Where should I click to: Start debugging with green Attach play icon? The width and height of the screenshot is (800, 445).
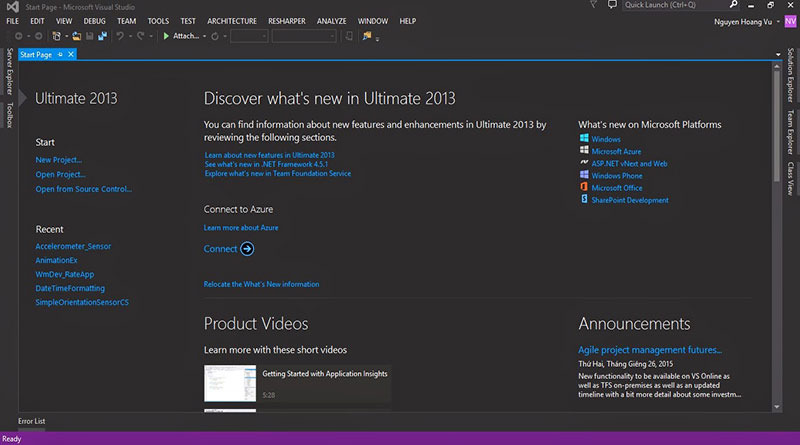166,36
